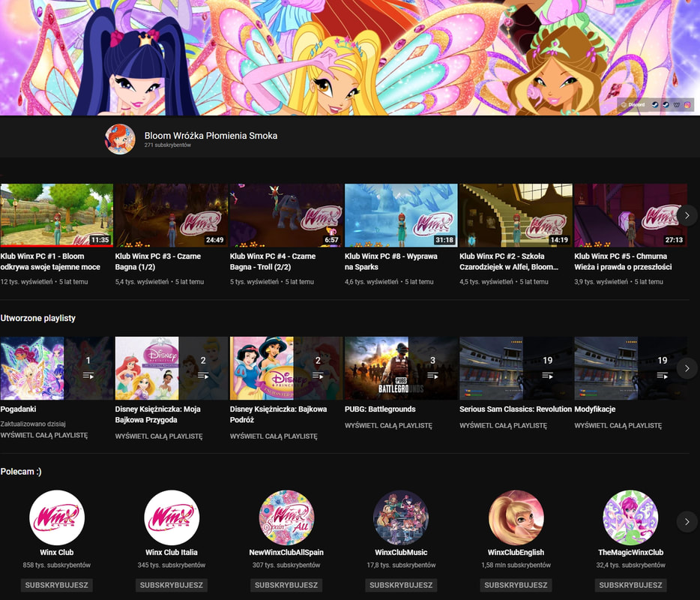The height and width of the screenshot is (600, 700).
Task: Open the TheMagicWinxClub channel avatar
Action: [630, 517]
